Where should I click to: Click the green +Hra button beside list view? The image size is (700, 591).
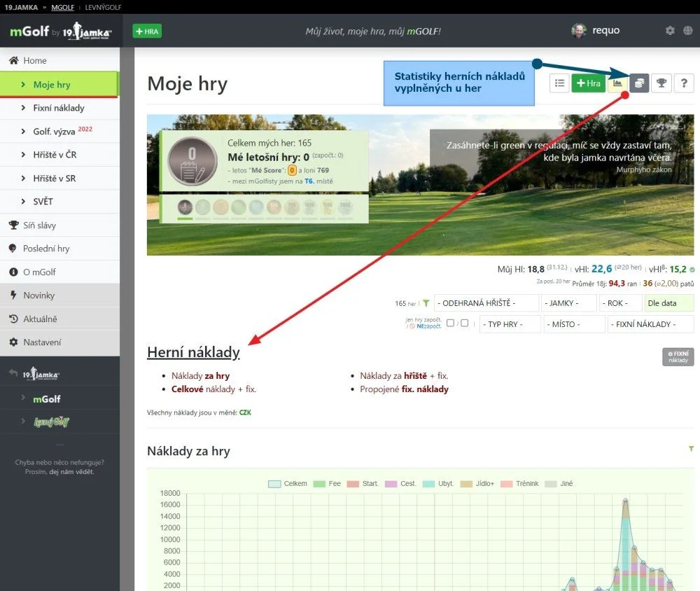click(x=589, y=83)
